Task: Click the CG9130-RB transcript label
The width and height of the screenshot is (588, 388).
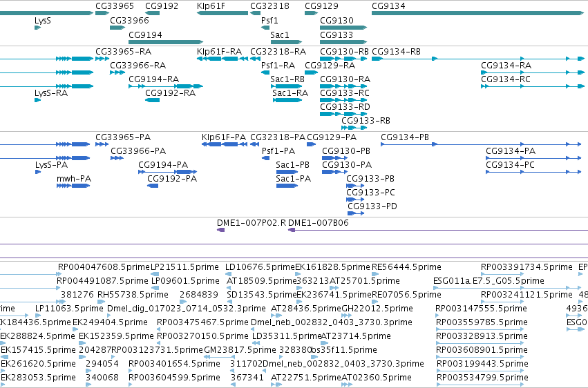Action: click(344, 52)
